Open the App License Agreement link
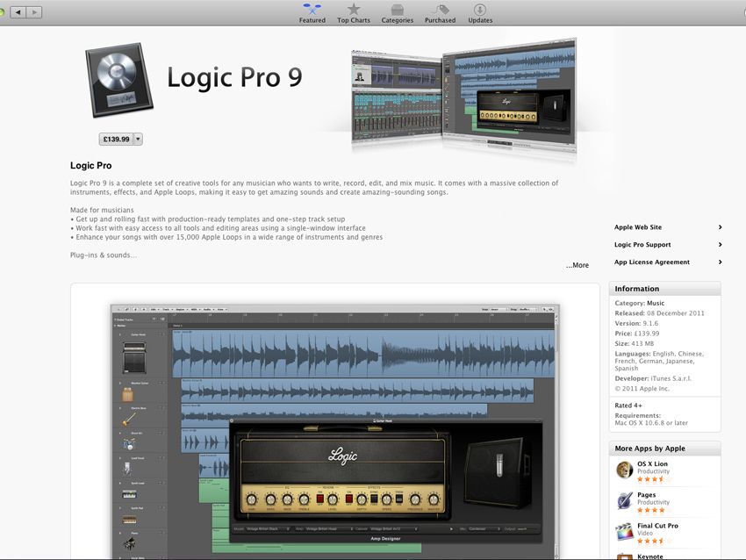Viewport: 746px width, 560px height. [652, 262]
